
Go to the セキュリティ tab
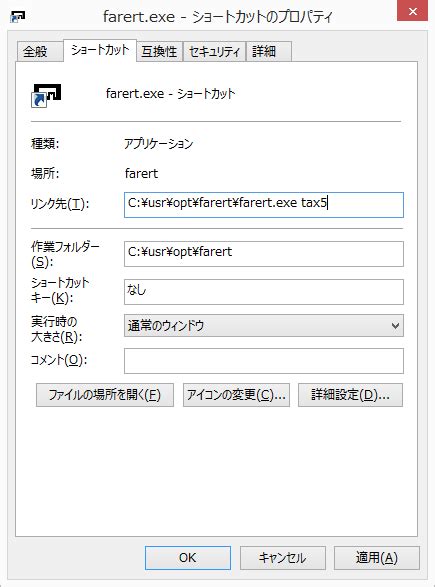[214, 51]
